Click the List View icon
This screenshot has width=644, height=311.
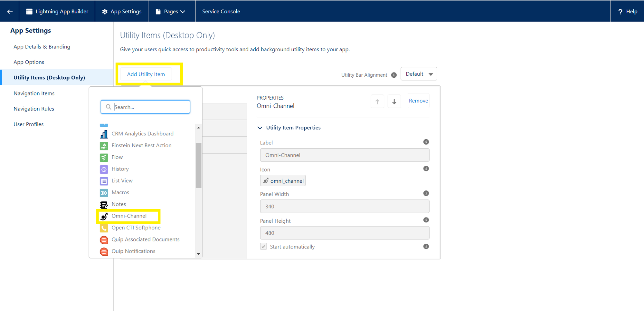click(x=104, y=181)
